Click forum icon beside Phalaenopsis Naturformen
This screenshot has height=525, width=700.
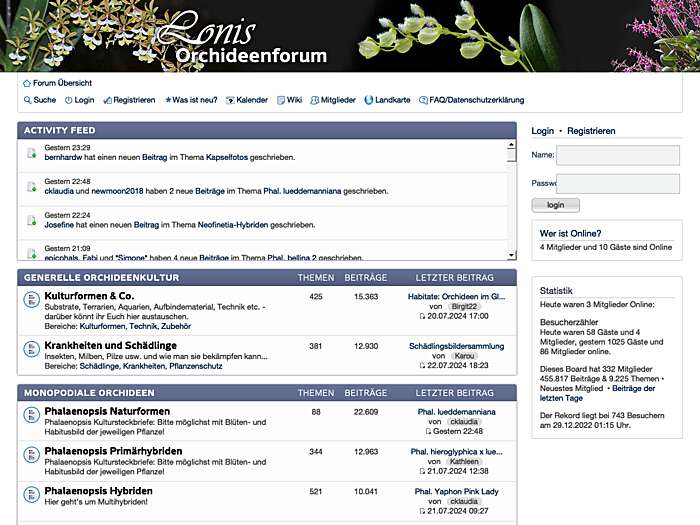click(x=31, y=415)
